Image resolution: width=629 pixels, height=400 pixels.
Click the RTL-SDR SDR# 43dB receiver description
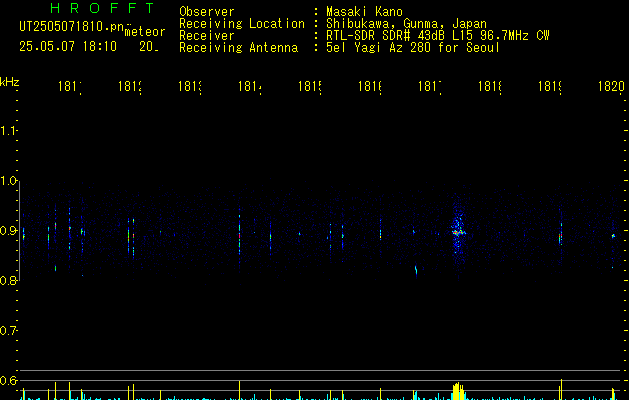point(437,36)
